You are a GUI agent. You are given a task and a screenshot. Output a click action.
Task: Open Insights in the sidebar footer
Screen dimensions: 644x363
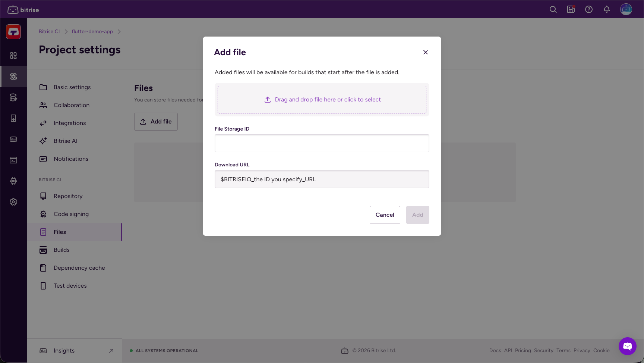tap(75, 351)
